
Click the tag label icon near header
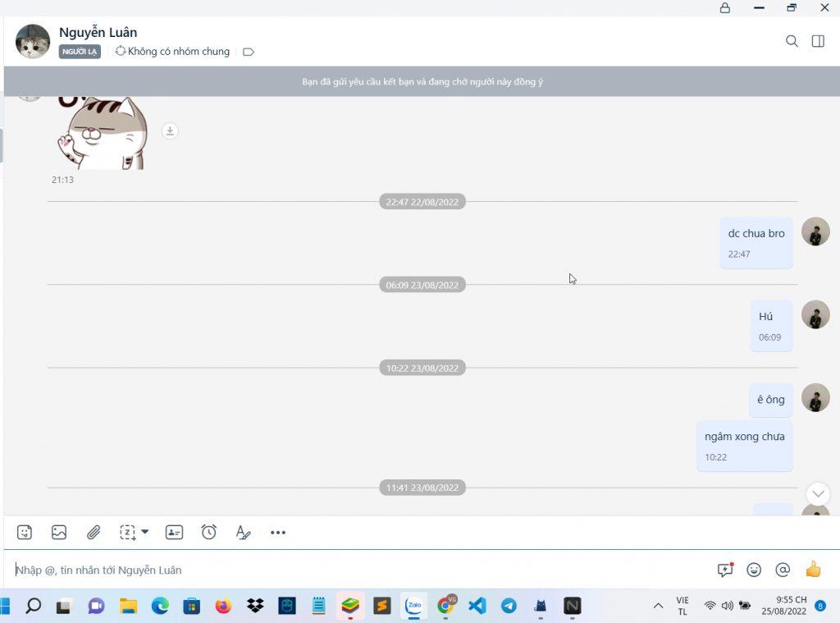249,52
